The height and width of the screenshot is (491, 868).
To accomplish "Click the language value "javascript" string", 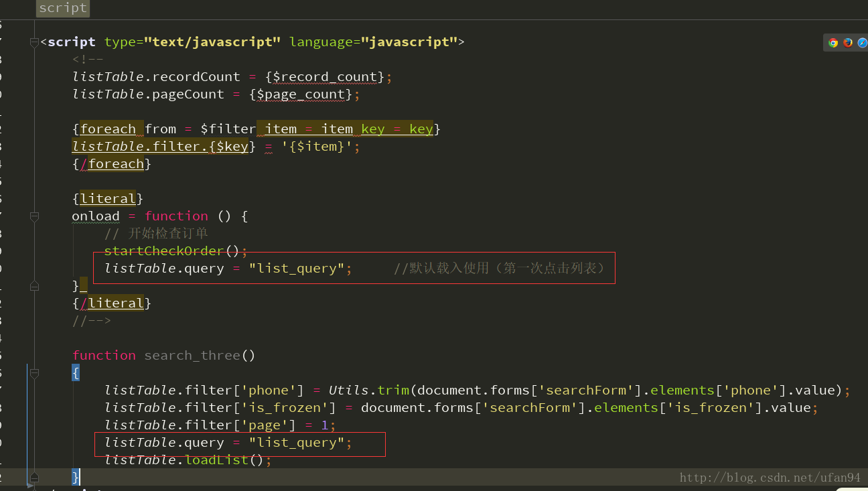I will [409, 42].
